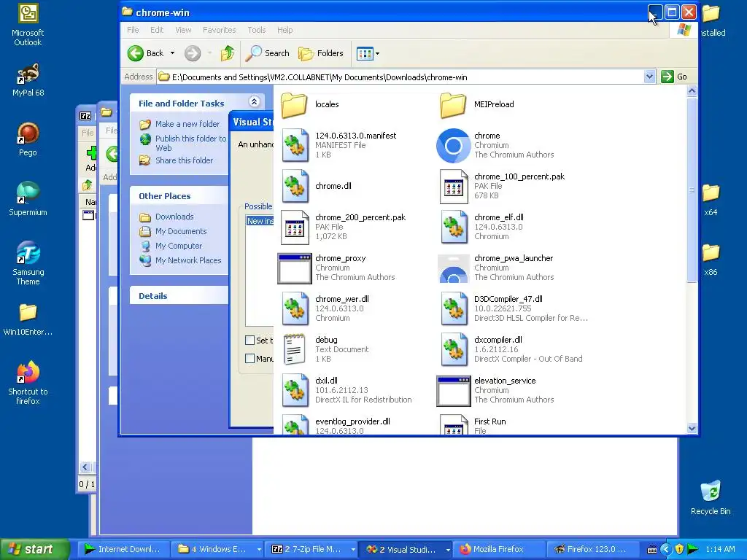This screenshot has width=747, height=560.
Task: Click the Up folder toolbar icon
Action: coord(228,53)
